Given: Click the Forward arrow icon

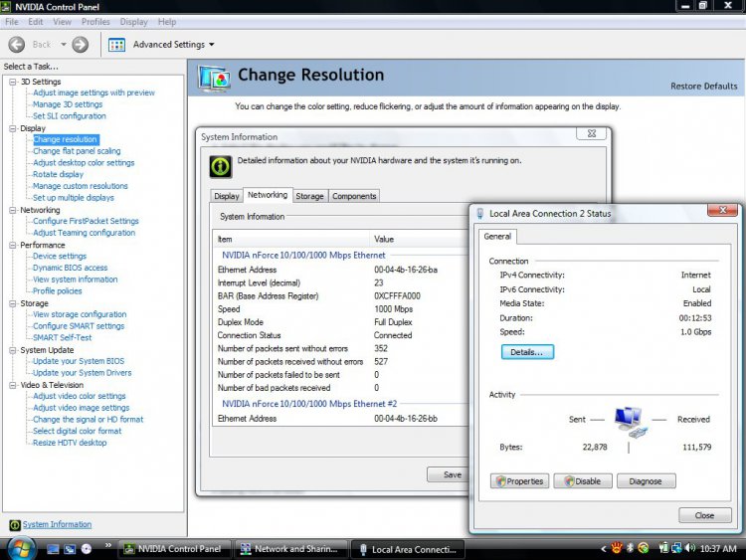Looking at the screenshot, I should tap(80, 45).
